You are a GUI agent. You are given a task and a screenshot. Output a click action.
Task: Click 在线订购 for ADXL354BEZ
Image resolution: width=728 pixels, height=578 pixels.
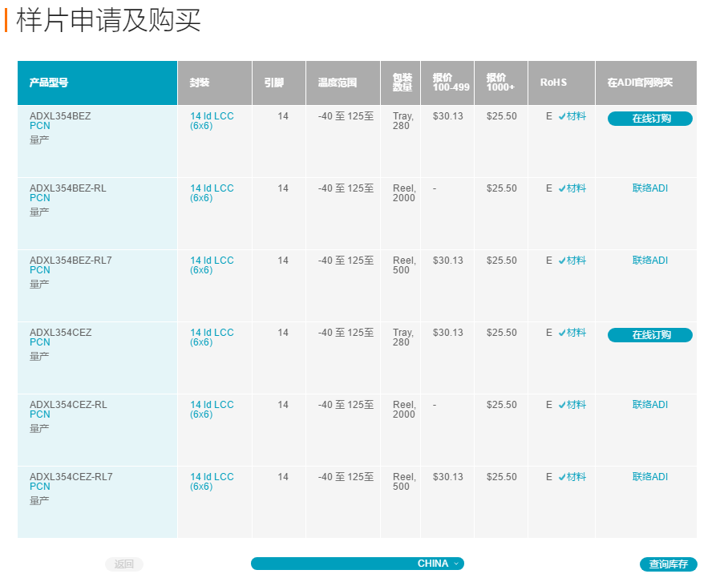click(x=650, y=119)
